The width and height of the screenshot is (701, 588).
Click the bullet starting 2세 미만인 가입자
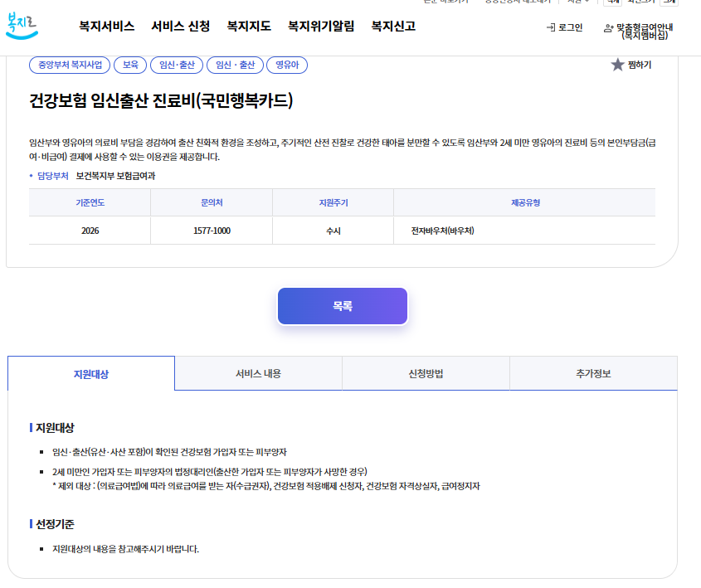coord(210,472)
